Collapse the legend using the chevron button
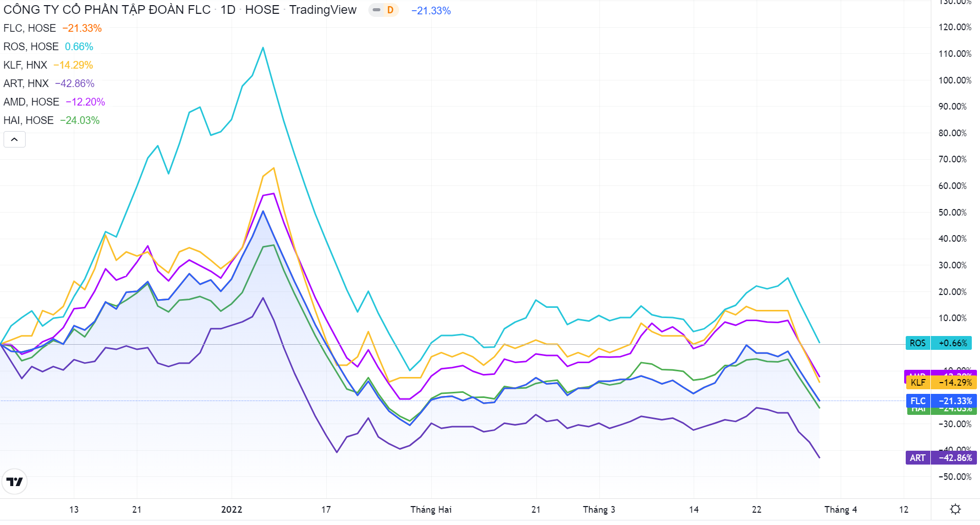 click(x=14, y=139)
